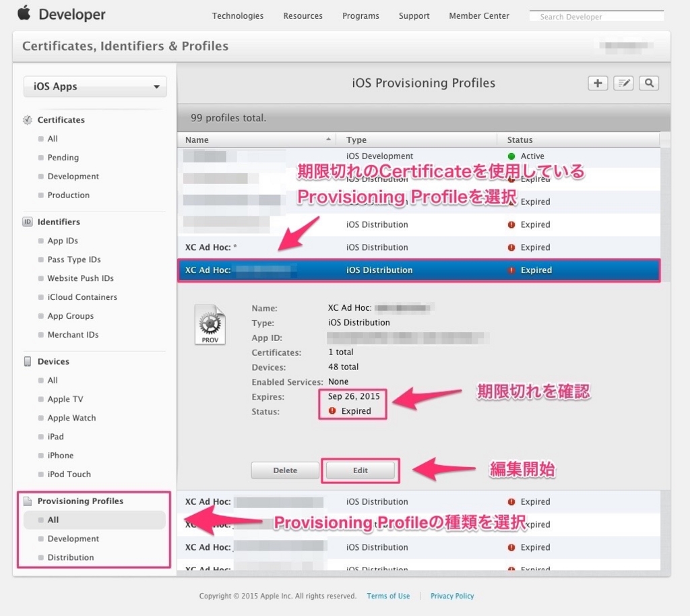
Task: Select All under Certificates
Action: point(53,139)
